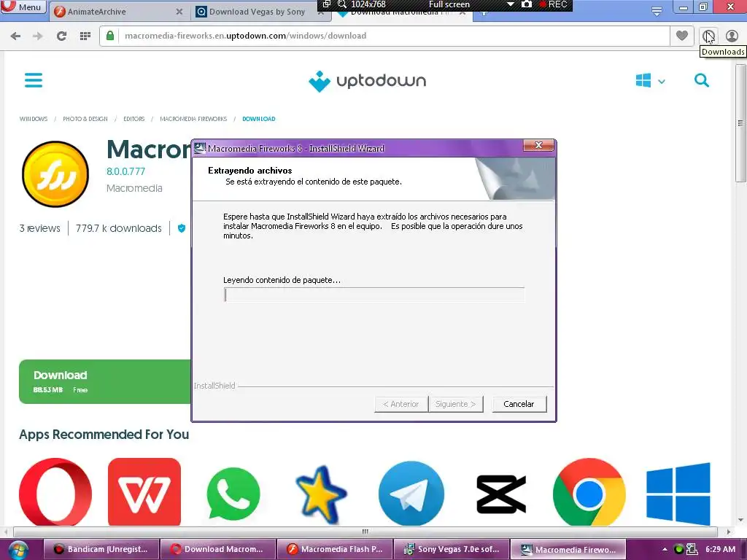Click the green system tray icon
This screenshot has height=560, width=747.
tap(679, 550)
